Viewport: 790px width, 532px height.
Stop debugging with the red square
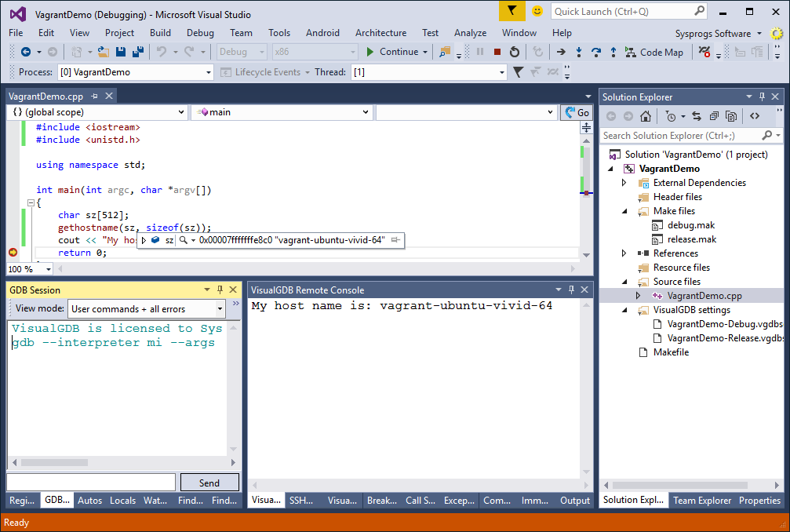[497, 52]
